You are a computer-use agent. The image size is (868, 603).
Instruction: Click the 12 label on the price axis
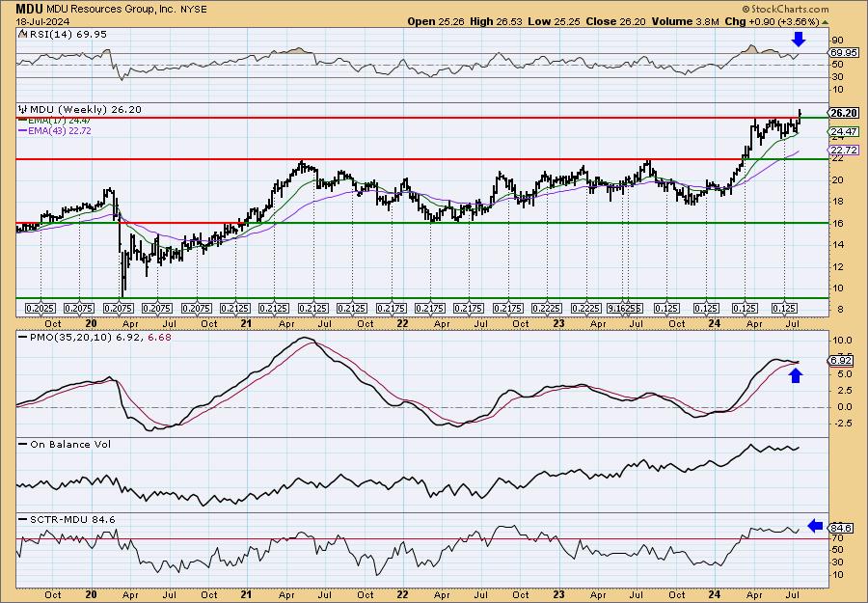837,267
